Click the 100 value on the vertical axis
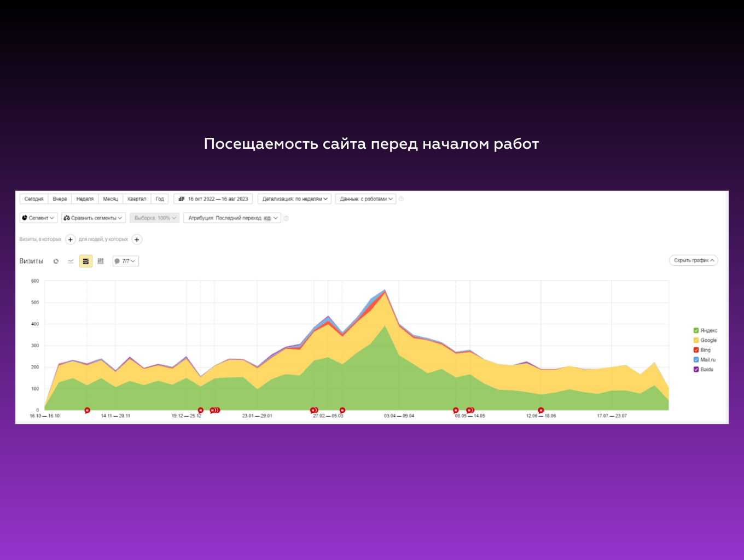The width and height of the screenshot is (744, 560). 35,389
